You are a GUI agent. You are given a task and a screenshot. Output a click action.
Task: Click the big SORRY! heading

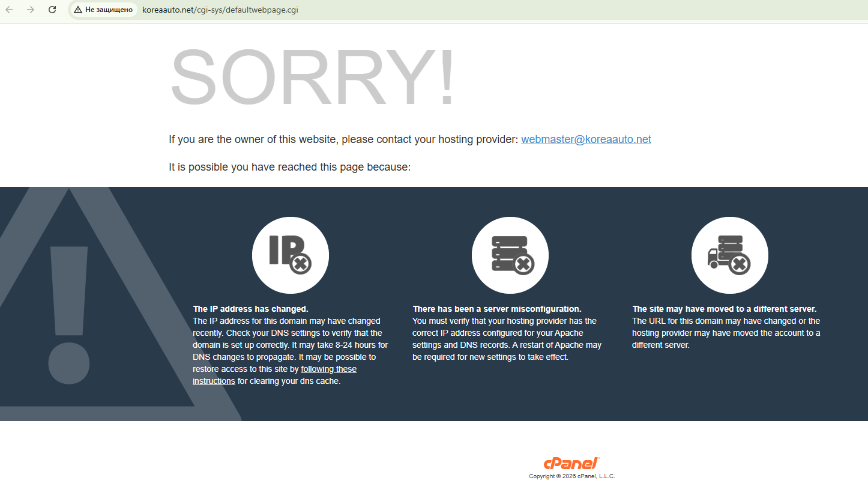click(313, 78)
